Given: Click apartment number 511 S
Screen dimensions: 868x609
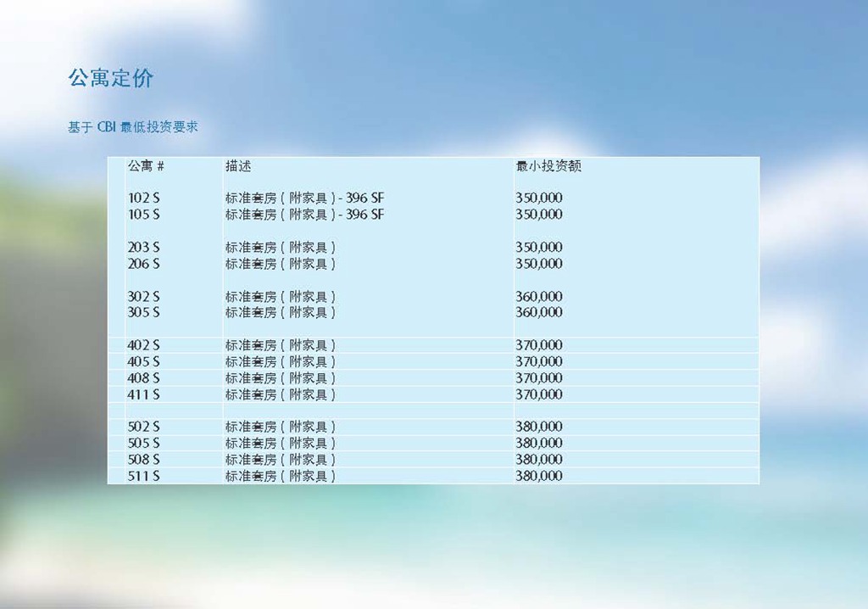Looking at the screenshot, I should 144,476.
